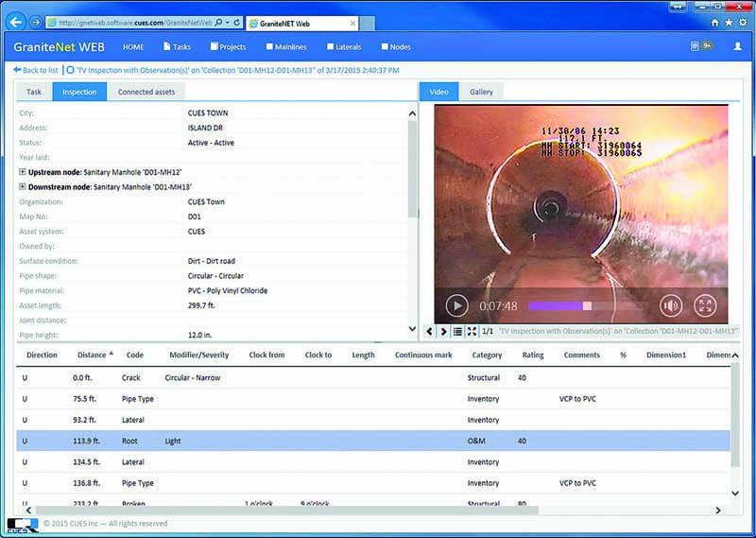Click the address bar search magnifier icon

point(219,22)
